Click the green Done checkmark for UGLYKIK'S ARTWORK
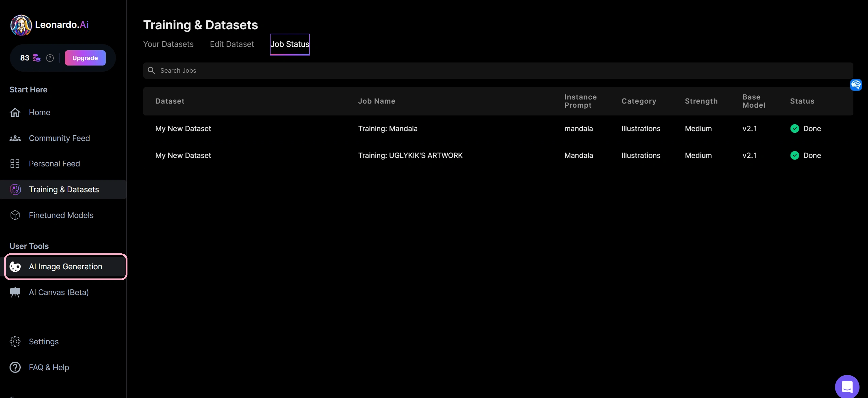The image size is (868, 398). (795, 156)
